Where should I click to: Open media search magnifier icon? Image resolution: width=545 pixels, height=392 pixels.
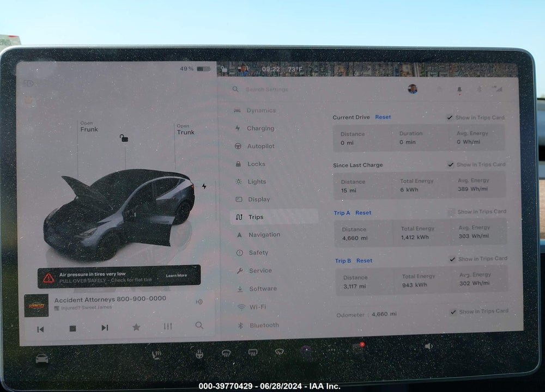coord(199,326)
